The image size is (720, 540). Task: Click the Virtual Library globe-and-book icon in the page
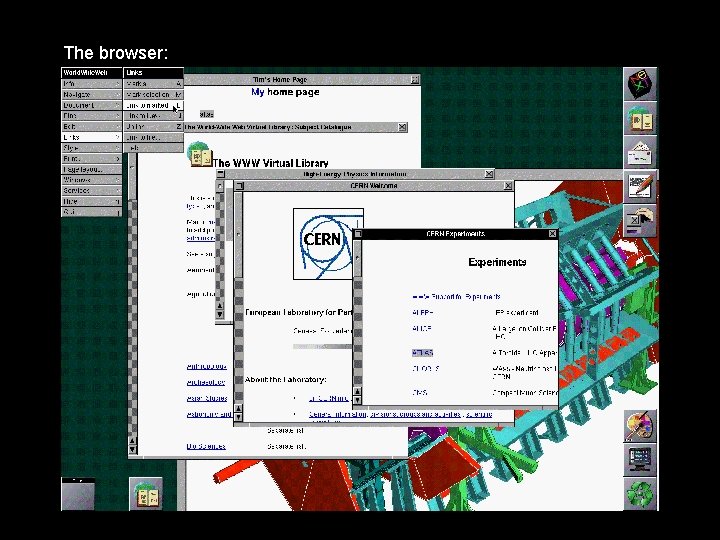199,155
